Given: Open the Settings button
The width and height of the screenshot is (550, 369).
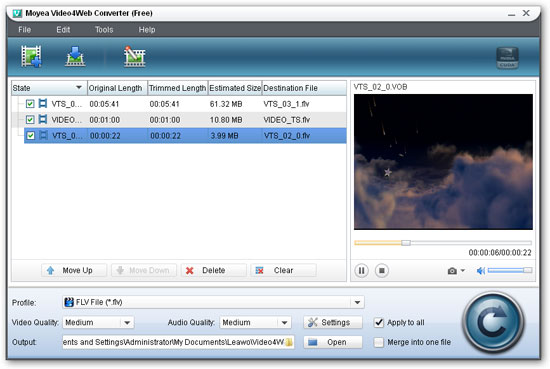Looking at the screenshot, I should (333, 322).
